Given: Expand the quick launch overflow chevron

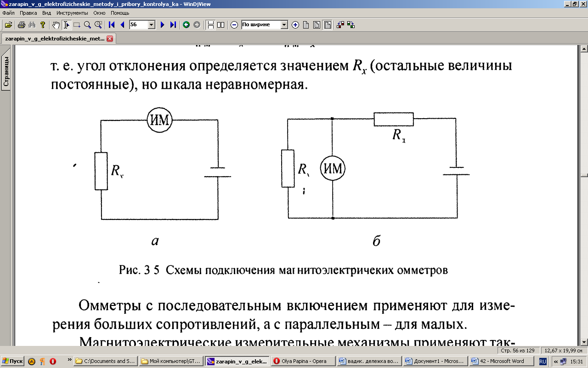Looking at the screenshot, I should pyautogui.click(x=69, y=359).
